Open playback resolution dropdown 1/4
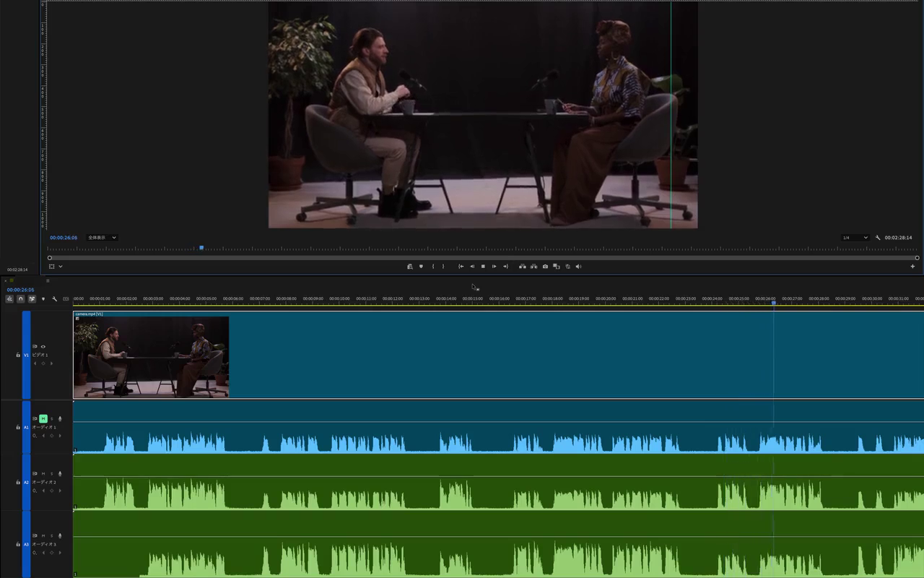Viewport: 924px width, 578px height. [855, 238]
